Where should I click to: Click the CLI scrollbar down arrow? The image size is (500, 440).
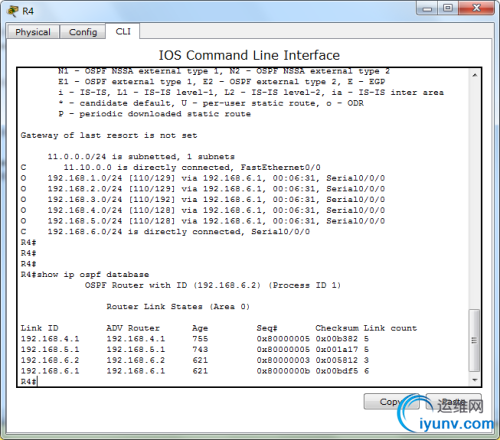pyautogui.click(x=474, y=380)
